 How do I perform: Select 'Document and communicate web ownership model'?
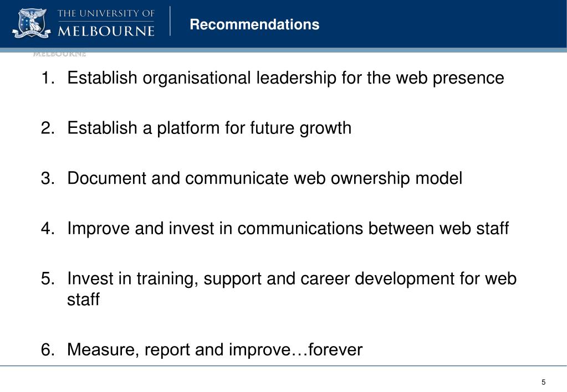tap(265, 178)
